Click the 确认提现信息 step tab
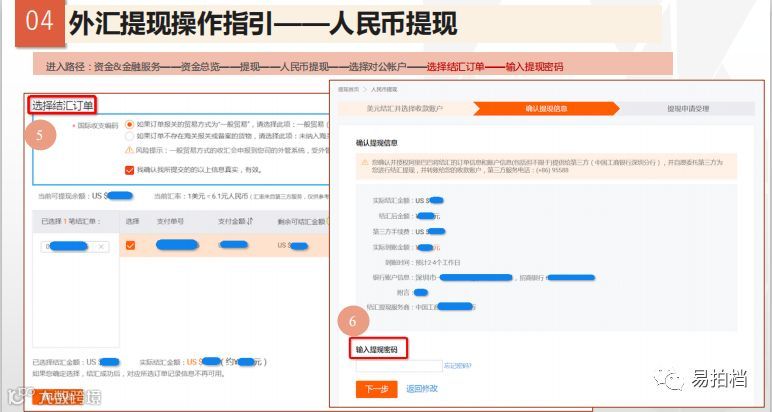 click(x=546, y=108)
